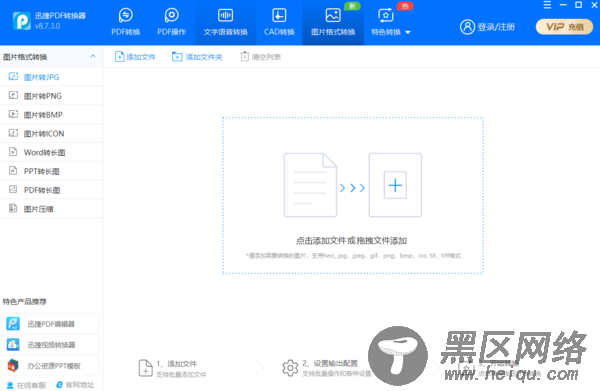Select 图片转ICON in sidebar
The height and width of the screenshot is (391, 600).
pyautogui.click(x=51, y=133)
